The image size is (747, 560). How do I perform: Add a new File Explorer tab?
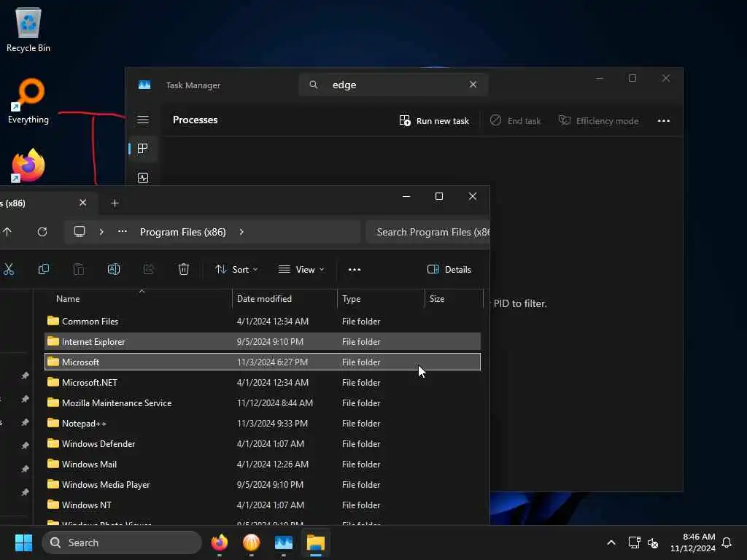115,203
